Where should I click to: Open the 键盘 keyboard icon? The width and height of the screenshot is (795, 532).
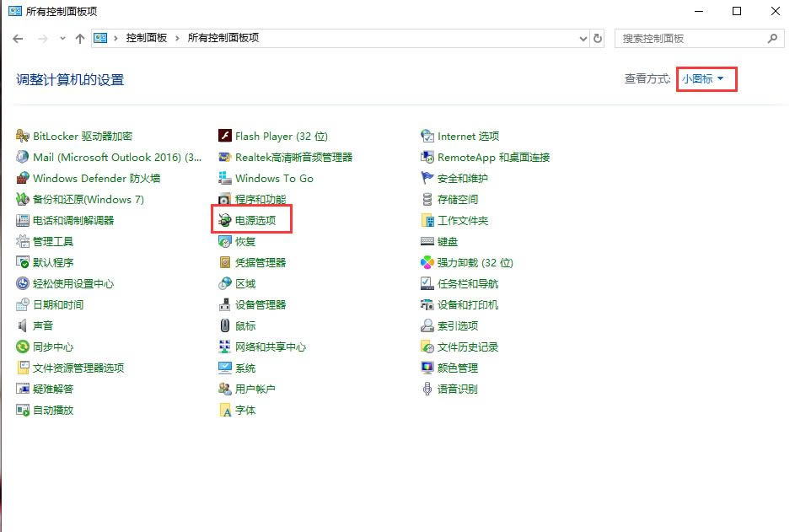coord(427,241)
